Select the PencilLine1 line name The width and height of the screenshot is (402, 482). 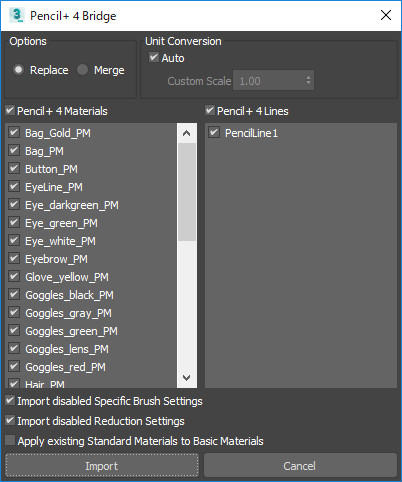pyautogui.click(x=251, y=133)
